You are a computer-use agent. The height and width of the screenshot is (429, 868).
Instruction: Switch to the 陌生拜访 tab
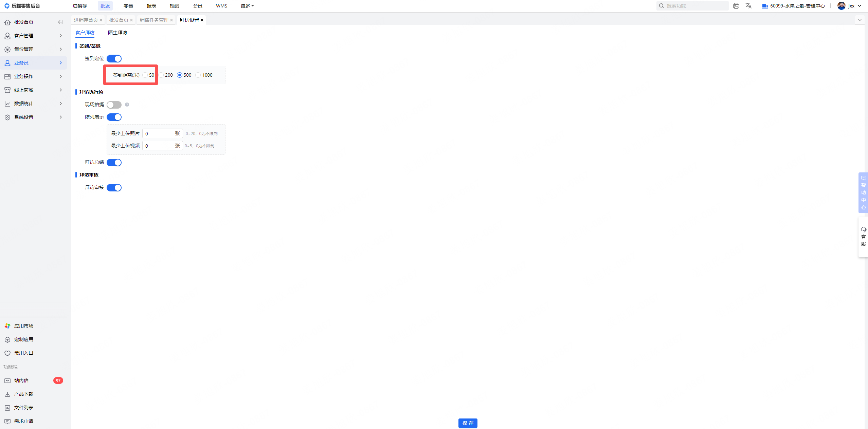coord(117,33)
